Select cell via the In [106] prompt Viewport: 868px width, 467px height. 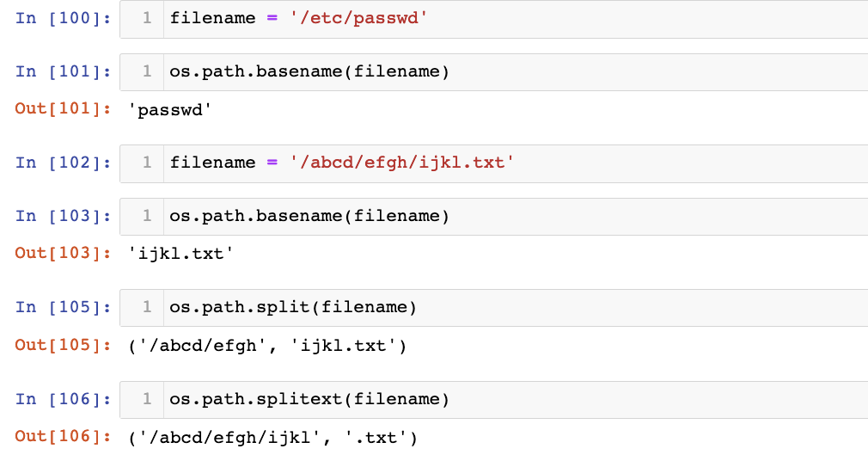[x=64, y=399]
